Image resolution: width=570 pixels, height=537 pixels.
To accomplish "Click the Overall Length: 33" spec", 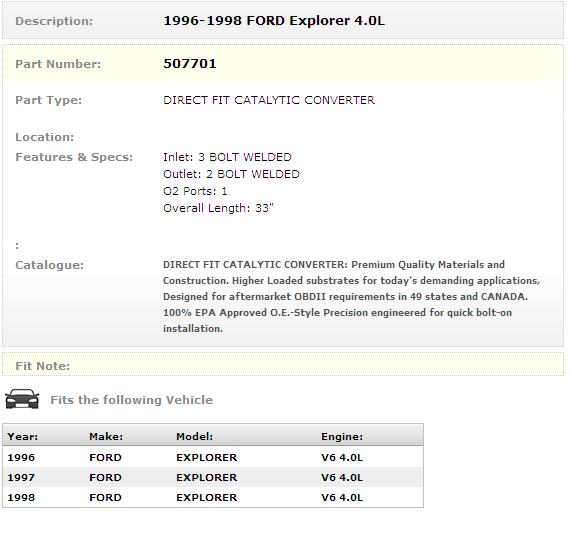I will [x=218, y=208].
